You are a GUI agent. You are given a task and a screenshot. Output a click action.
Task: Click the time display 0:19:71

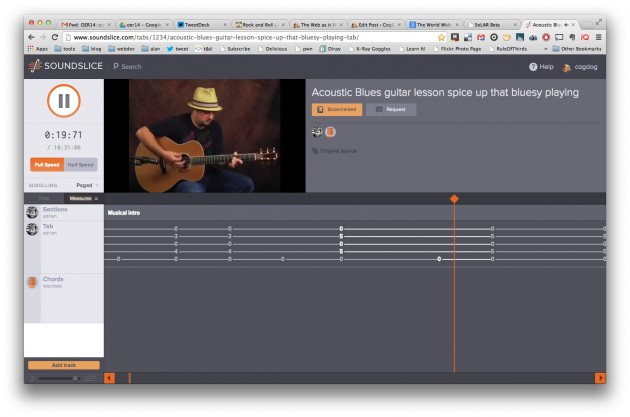[x=63, y=135]
